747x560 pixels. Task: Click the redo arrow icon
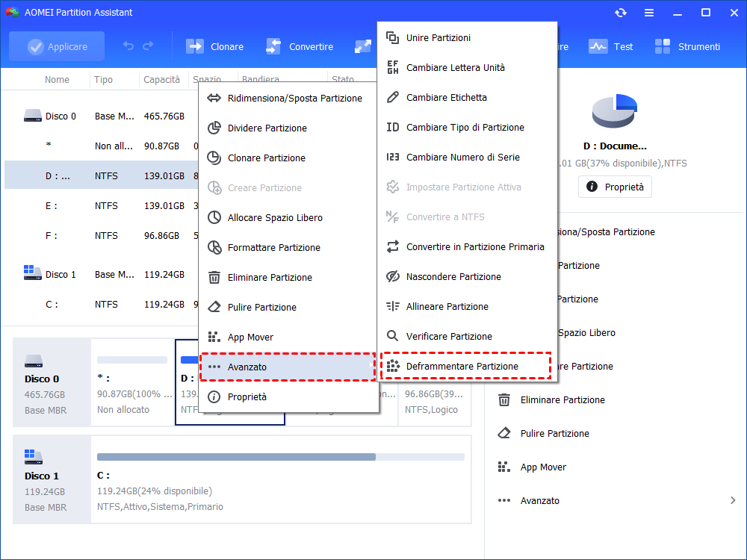[148, 46]
